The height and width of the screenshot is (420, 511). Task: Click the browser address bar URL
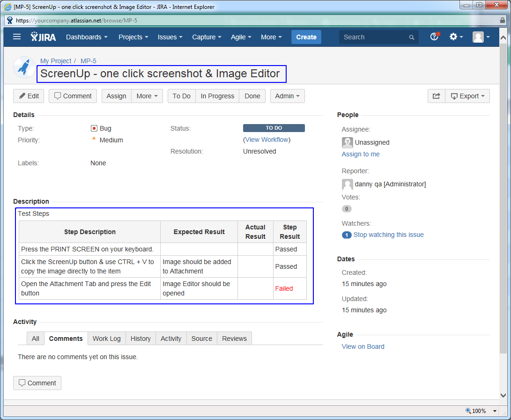[x=77, y=21]
